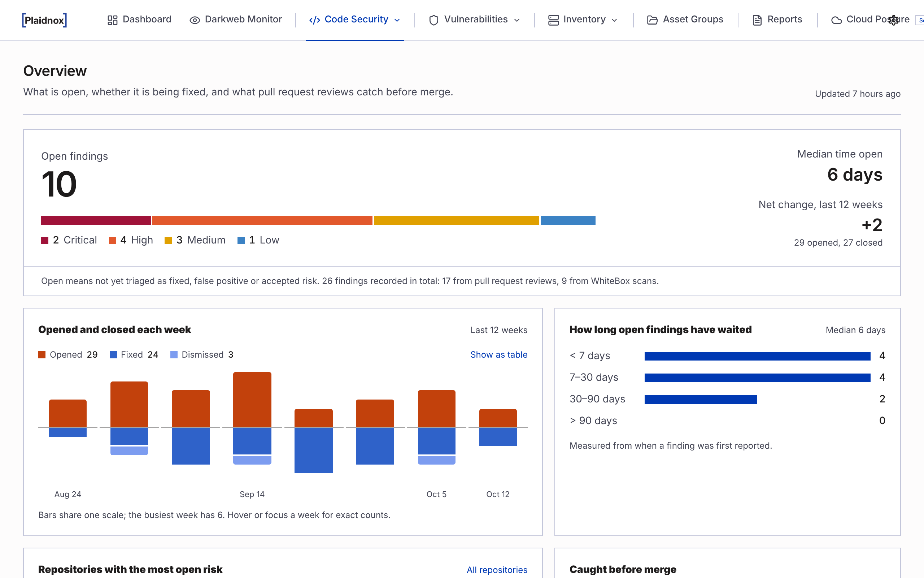Click the 'Caught before merge' heading
The width and height of the screenshot is (924, 578).
tap(623, 570)
